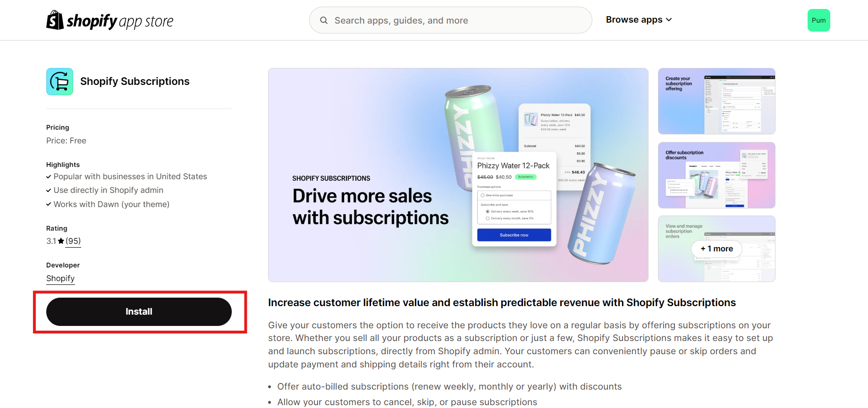The width and height of the screenshot is (868, 408).
Task: Click Works with Dawn (your theme) highlight
Action: tap(111, 204)
